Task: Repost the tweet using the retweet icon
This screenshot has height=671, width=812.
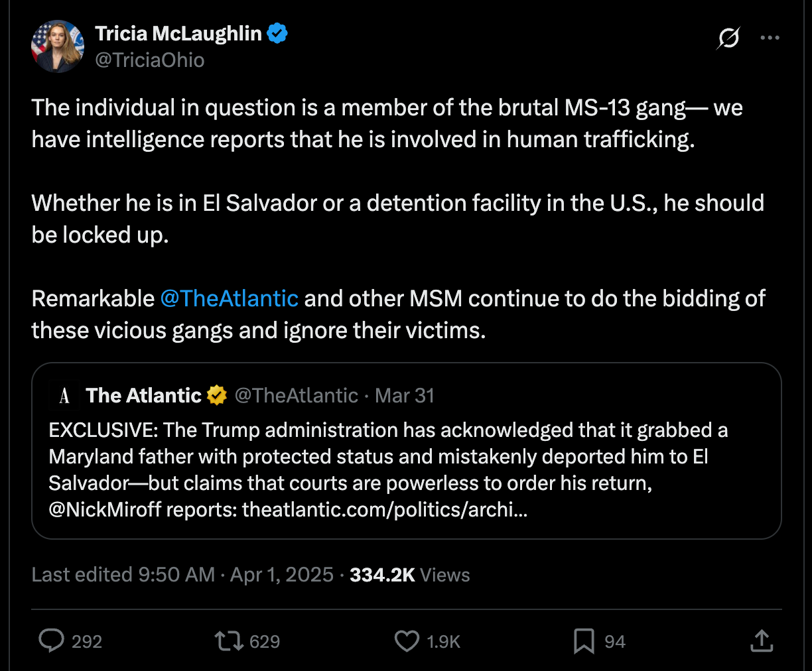Action: [230, 641]
